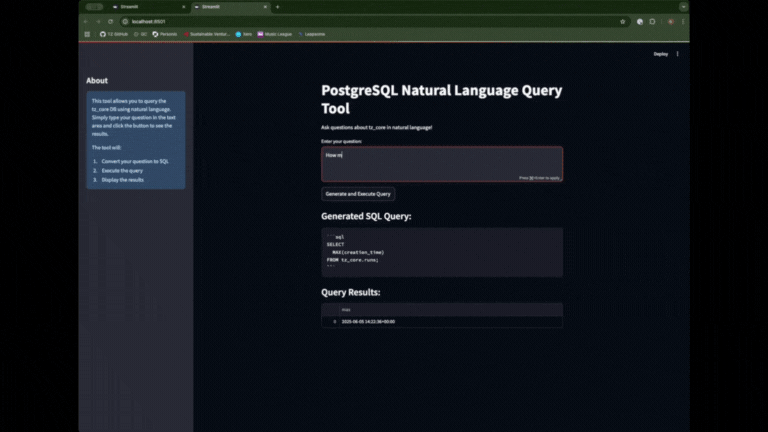Click the About heading in sidebar
The width and height of the screenshot is (768, 432).
coord(97,80)
